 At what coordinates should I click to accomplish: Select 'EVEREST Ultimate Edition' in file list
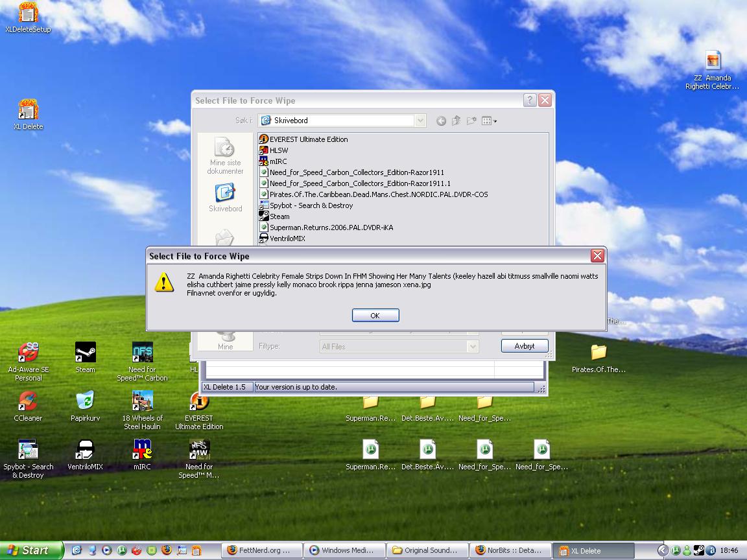pyautogui.click(x=303, y=139)
